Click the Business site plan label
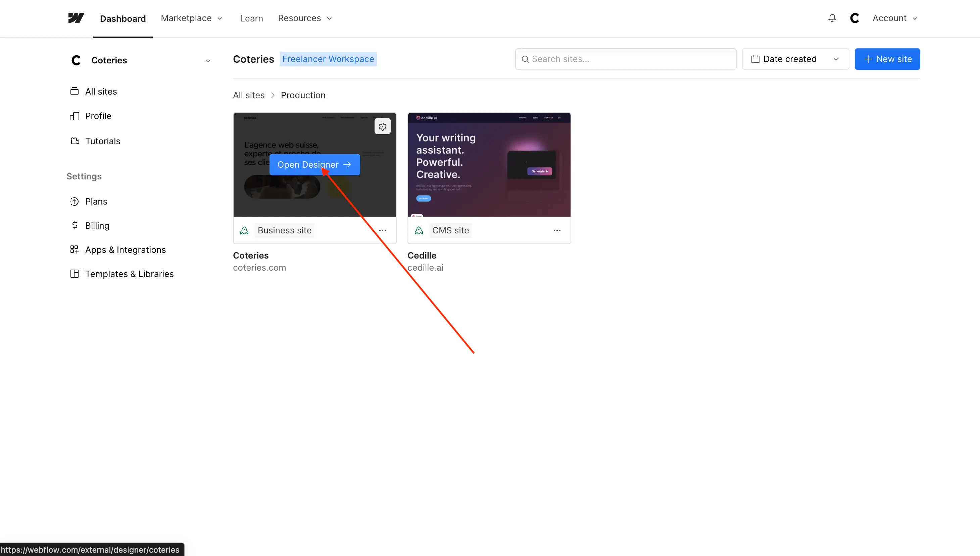980x556 pixels. coord(285,230)
